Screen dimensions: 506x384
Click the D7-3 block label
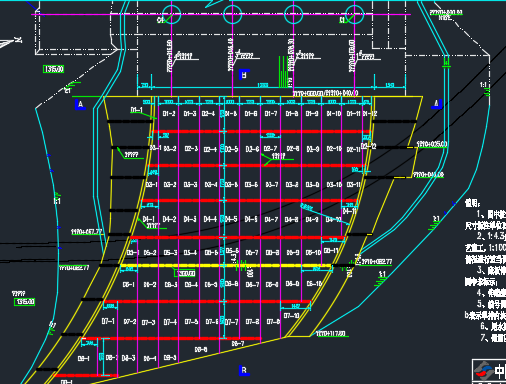click(148, 322)
